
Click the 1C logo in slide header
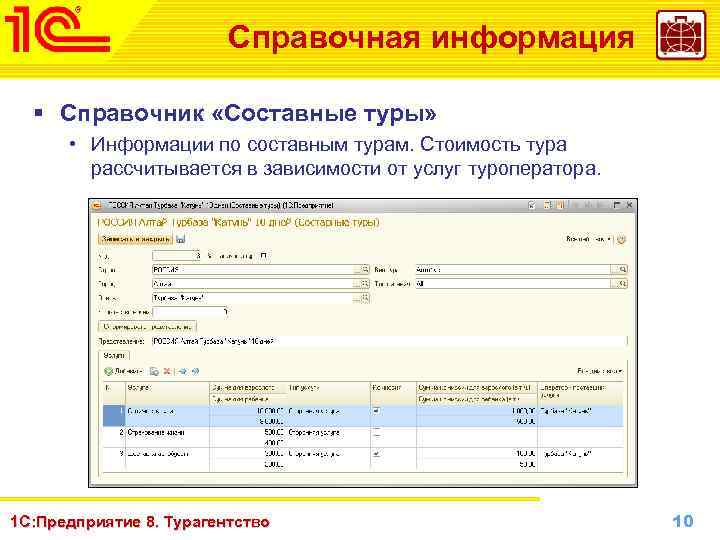56,29
